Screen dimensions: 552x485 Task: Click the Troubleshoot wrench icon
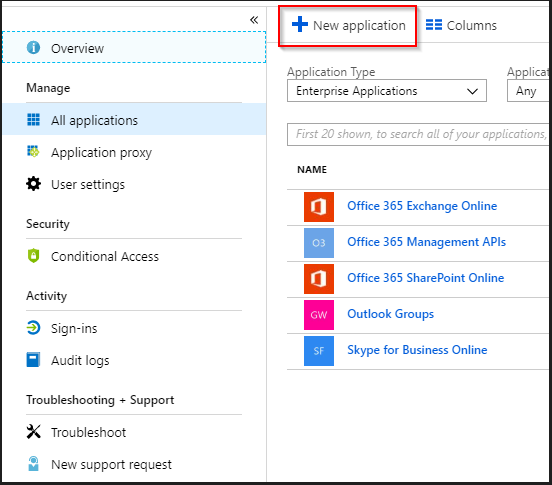point(33,432)
